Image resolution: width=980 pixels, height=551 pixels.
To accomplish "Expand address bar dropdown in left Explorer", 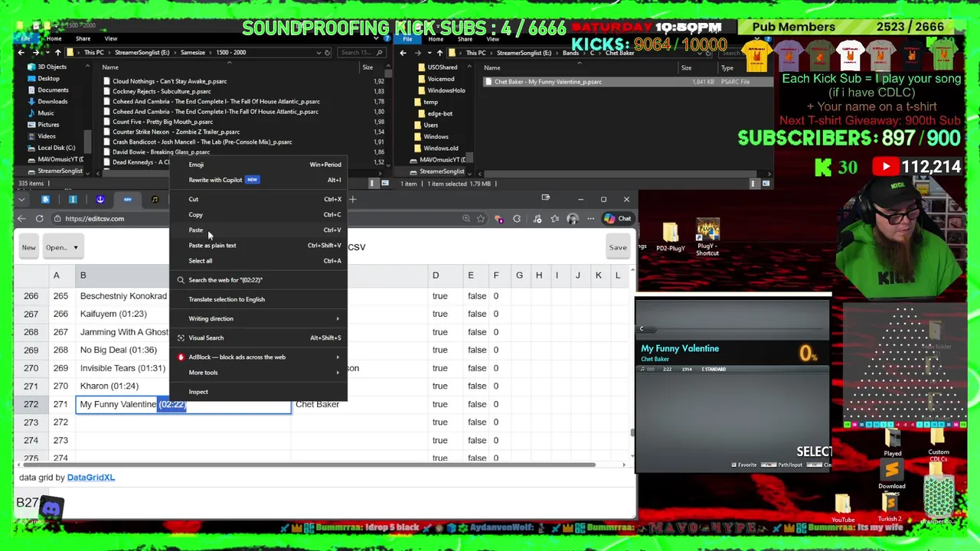I will tap(318, 53).
